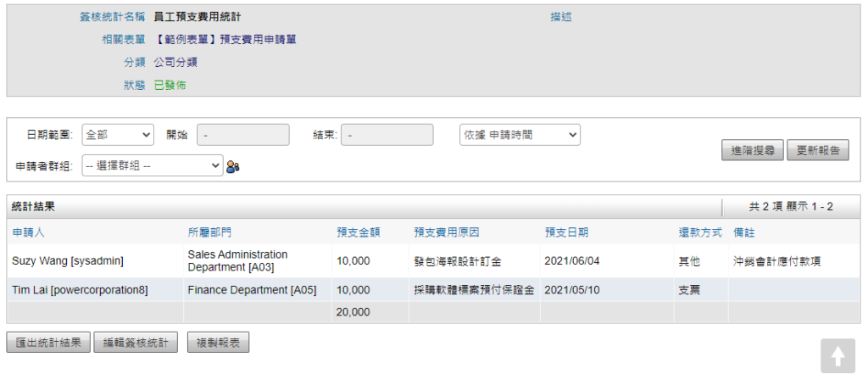Sort by 還款方式 column header

pyautogui.click(x=699, y=232)
